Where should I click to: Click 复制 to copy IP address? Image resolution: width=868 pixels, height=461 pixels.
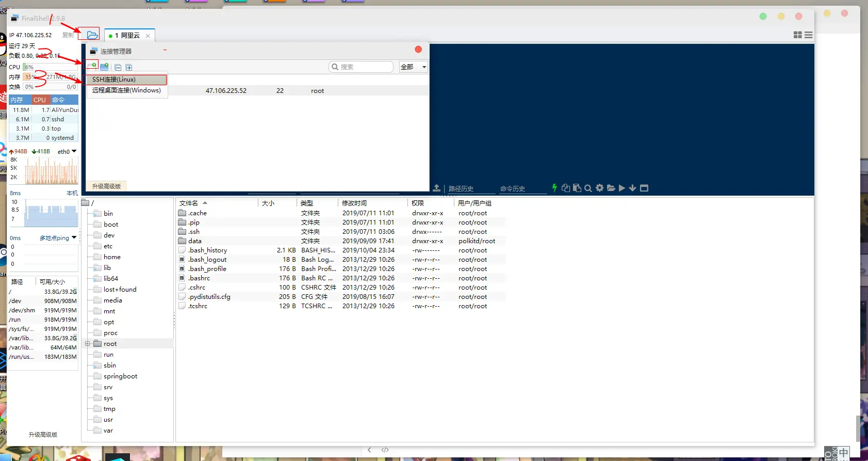pos(68,35)
